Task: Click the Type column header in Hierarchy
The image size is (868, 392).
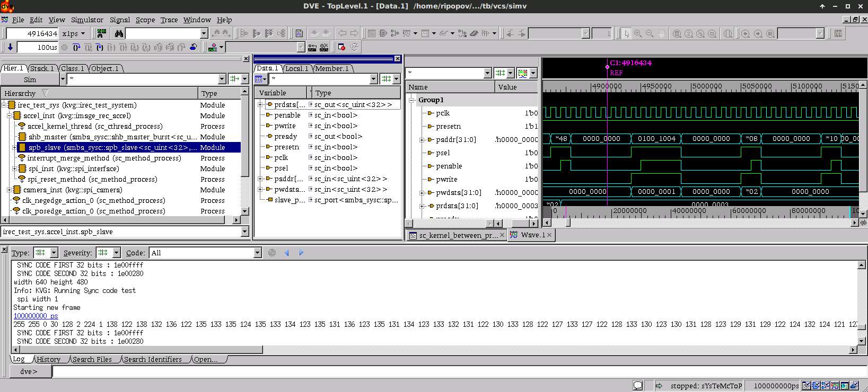Action: (219, 93)
